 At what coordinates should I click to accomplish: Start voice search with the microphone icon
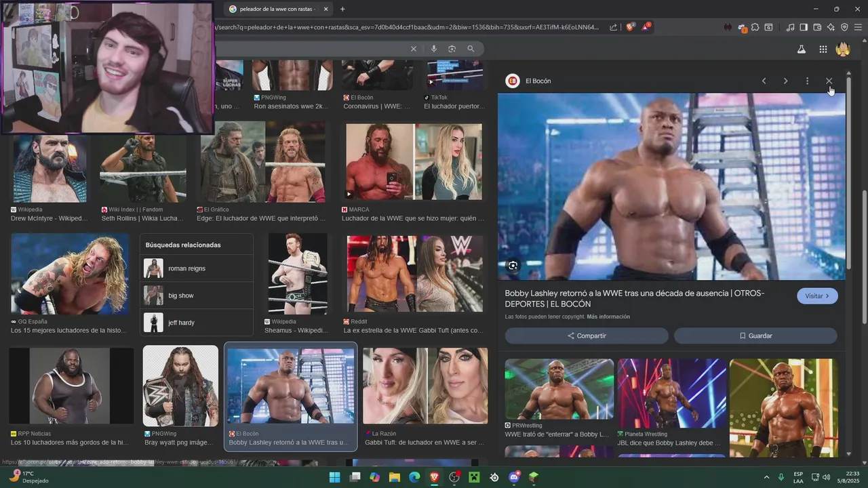click(433, 49)
